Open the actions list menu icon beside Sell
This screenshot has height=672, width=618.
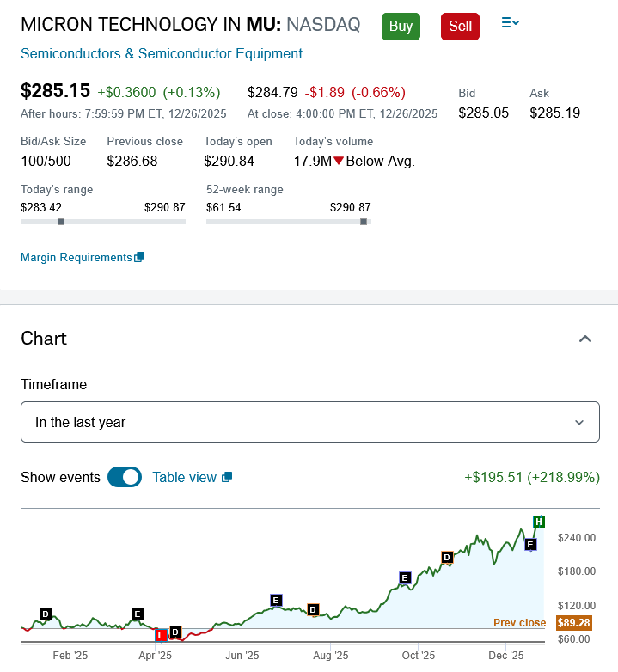(510, 22)
